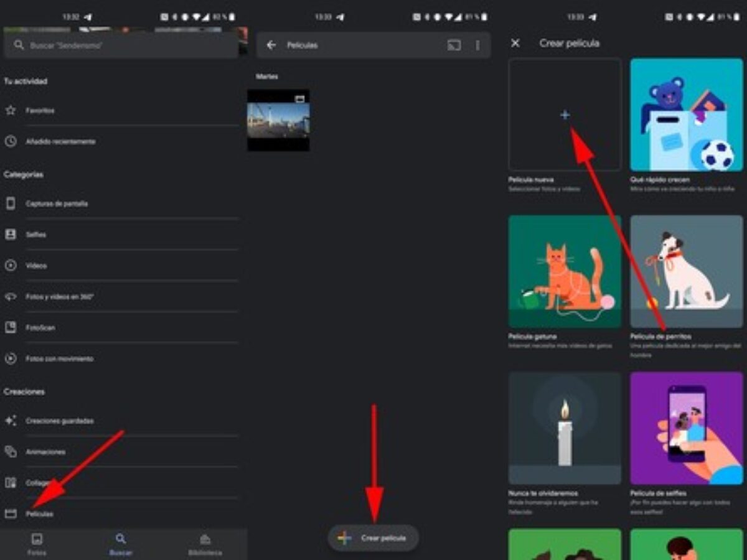
Task: Choose the Qué rápido crecen movie card
Action: tap(687, 114)
